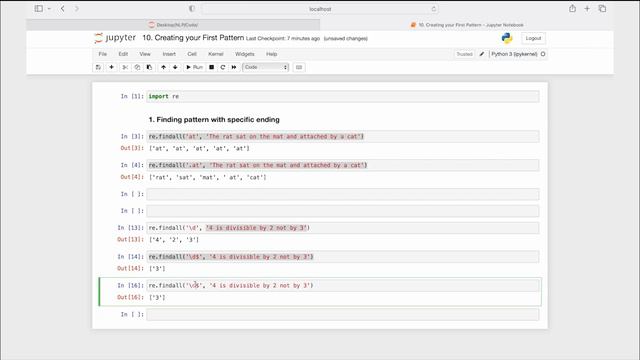This screenshot has height=360, width=640.
Task: Open the cell type Code dropdown
Action: pyautogui.click(x=265, y=67)
